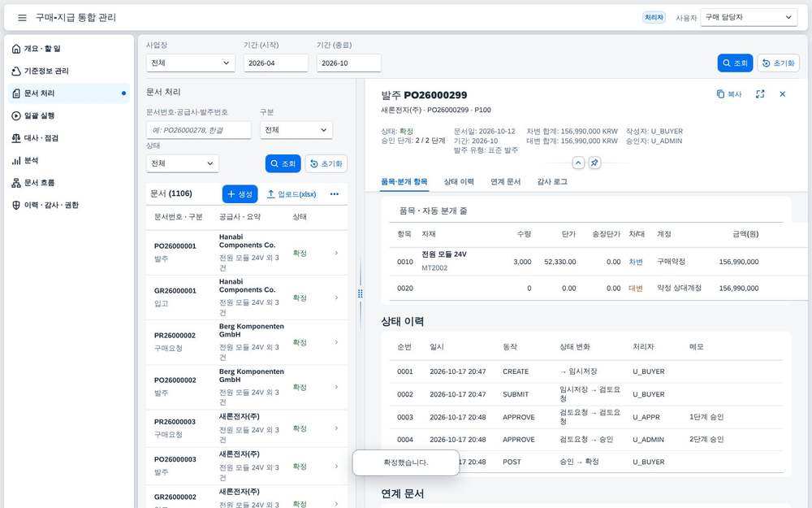Screen dimensions: 812x508
Task: Close the PO26000299 detail panel
Action: pyautogui.click(x=783, y=94)
